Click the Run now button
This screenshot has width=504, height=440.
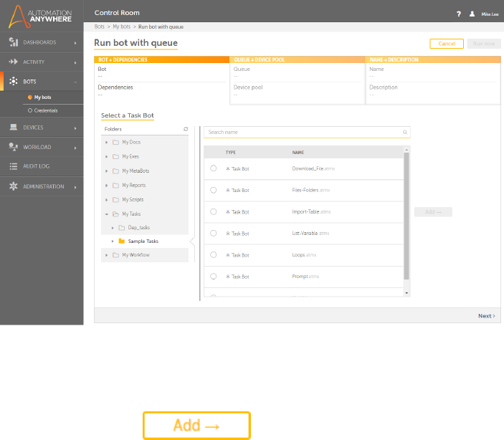(484, 44)
